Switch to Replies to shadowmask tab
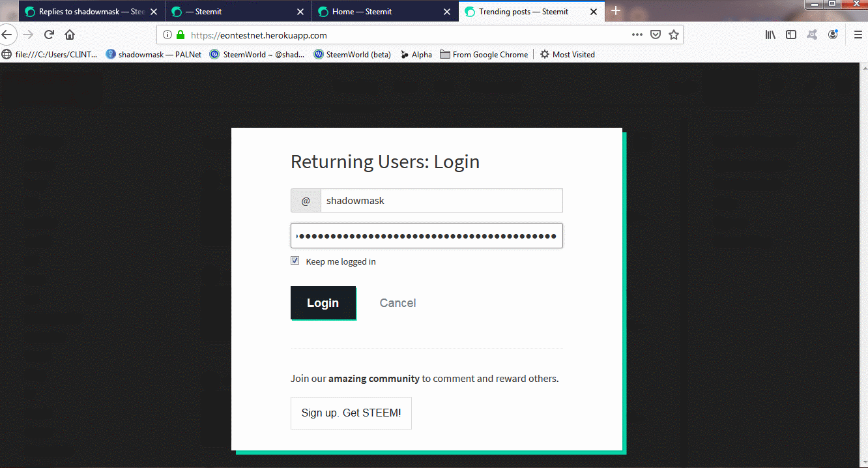 point(91,12)
